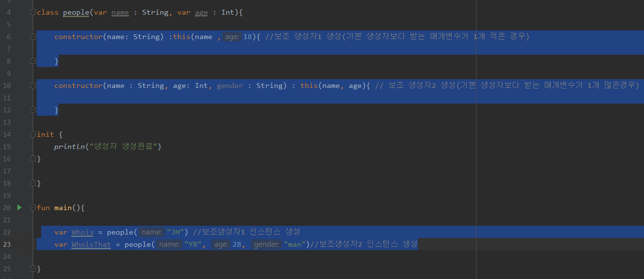Collapse the second constructor on line 10

tap(33, 86)
